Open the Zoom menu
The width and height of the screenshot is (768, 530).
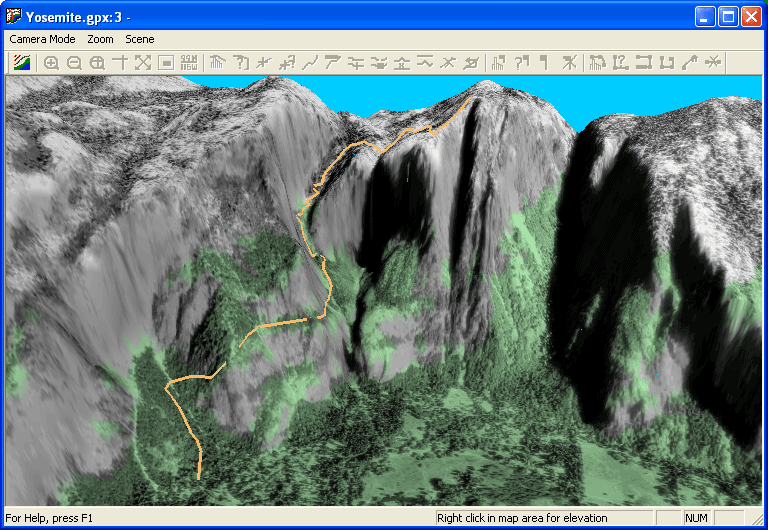pos(100,39)
